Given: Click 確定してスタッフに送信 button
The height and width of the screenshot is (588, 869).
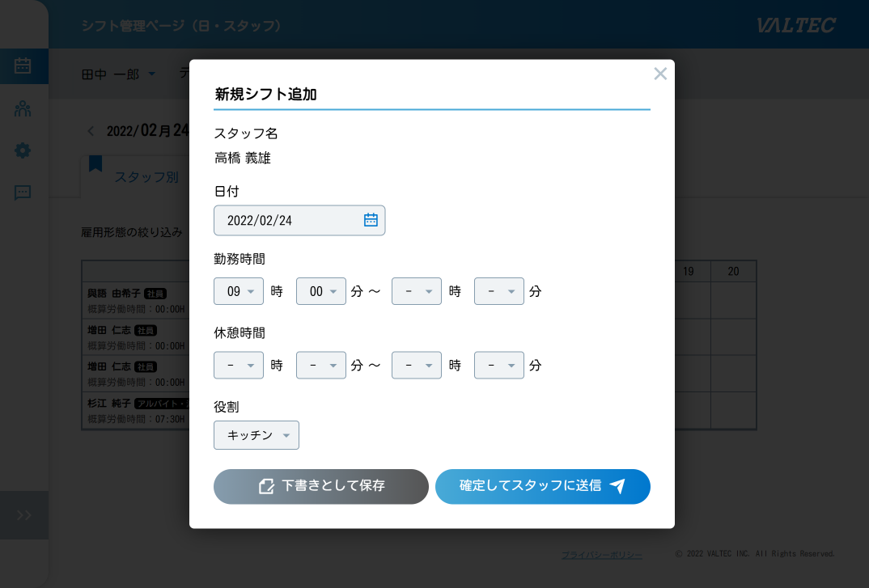Looking at the screenshot, I should tap(543, 486).
